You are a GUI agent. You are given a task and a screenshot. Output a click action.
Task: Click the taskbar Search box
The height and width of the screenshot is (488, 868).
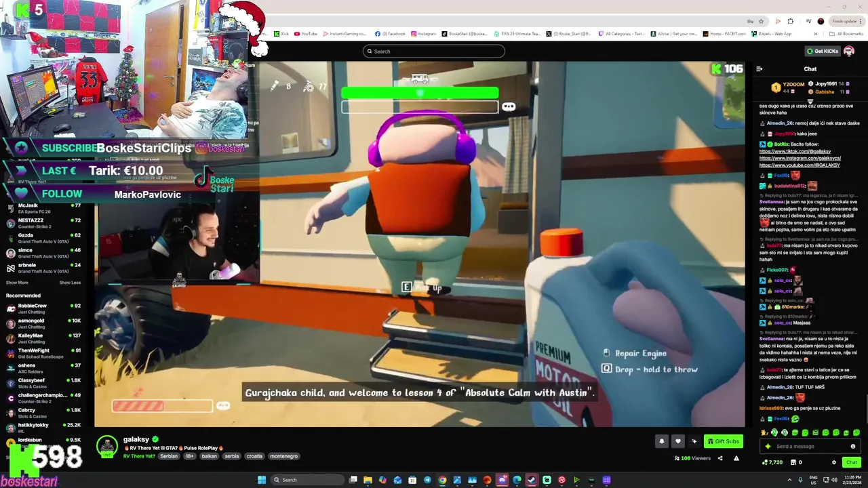[x=307, y=480]
